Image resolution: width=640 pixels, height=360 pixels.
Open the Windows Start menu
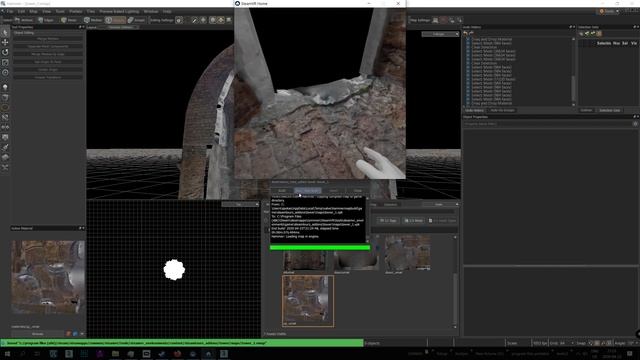pyautogui.click(x=7, y=353)
